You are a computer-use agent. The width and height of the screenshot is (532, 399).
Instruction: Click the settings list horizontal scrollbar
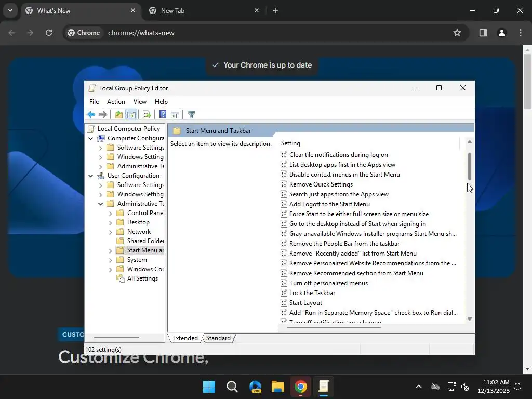tap(334, 328)
